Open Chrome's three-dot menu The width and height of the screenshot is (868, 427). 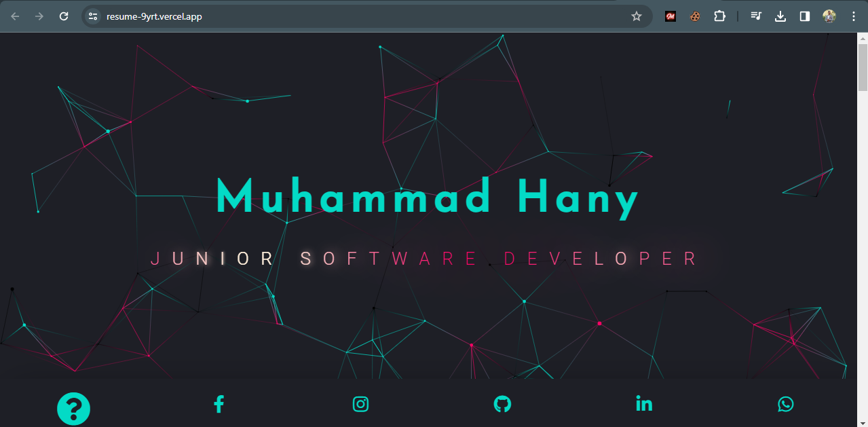click(x=854, y=16)
